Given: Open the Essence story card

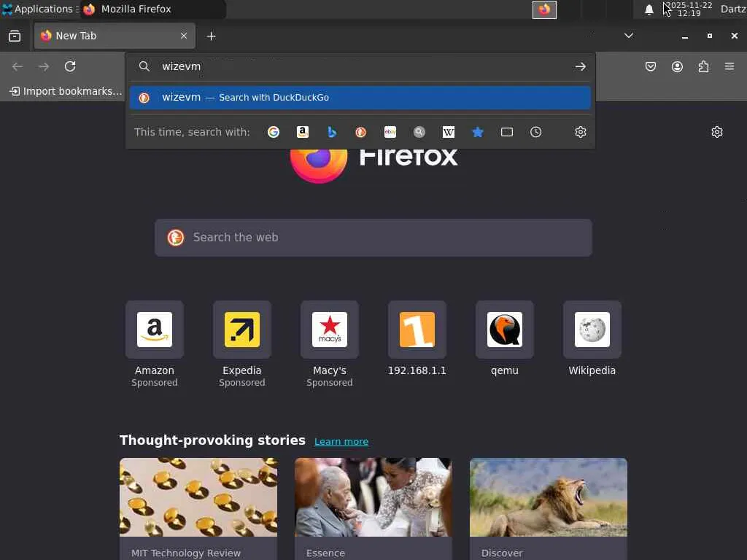Looking at the screenshot, I should pyautogui.click(x=373, y=508).
